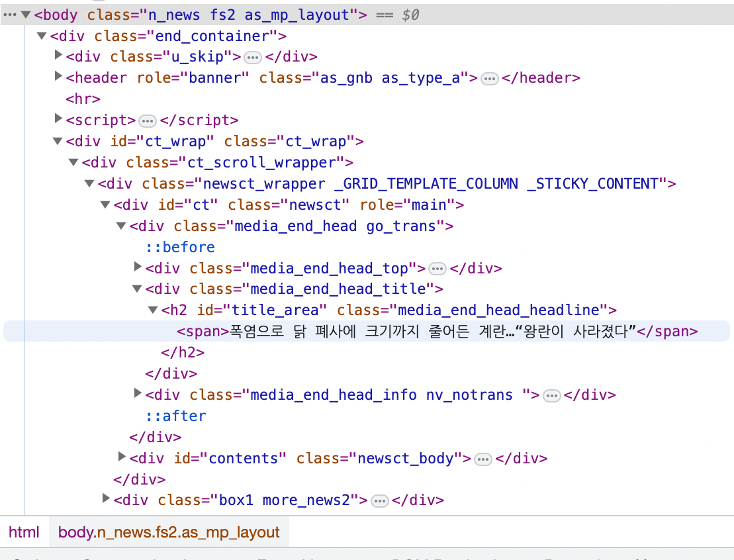
Task: Select the h2 title_area row text
Action: pyautogui.click(x=389, y=310)
